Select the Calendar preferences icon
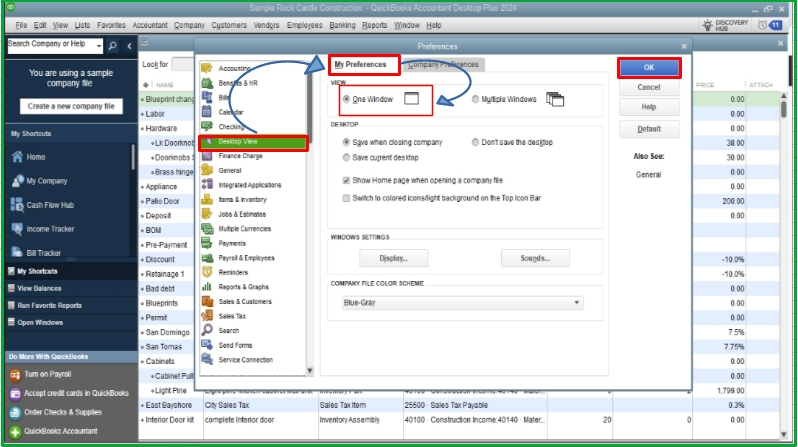Screen dimensions: 798x447 (207, 111)
